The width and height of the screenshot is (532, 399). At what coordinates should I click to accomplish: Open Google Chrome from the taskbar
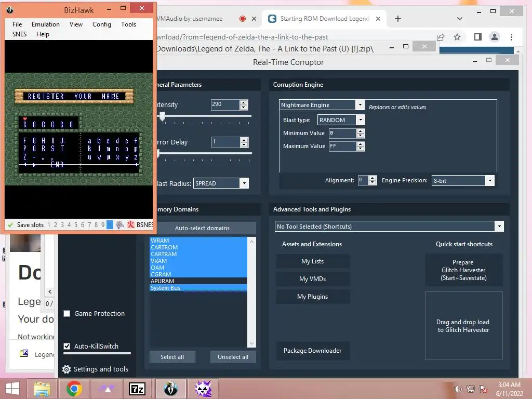(74, 389)
